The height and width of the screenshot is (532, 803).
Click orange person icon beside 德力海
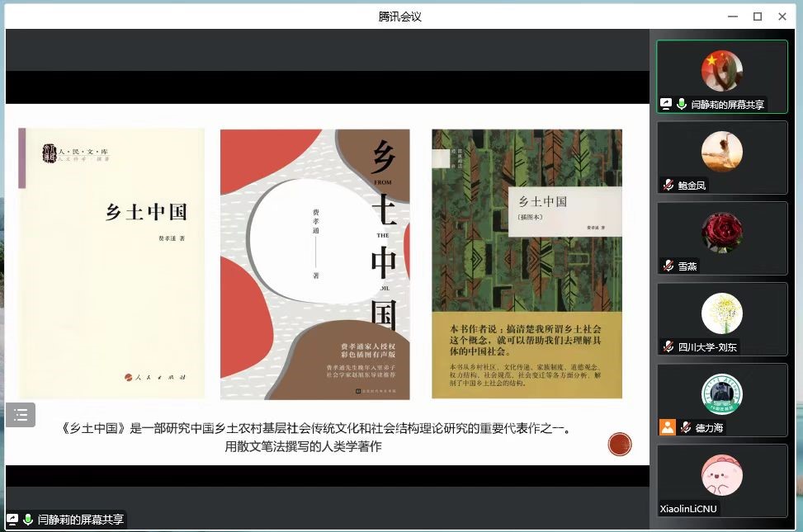click(x=667, y=427)
